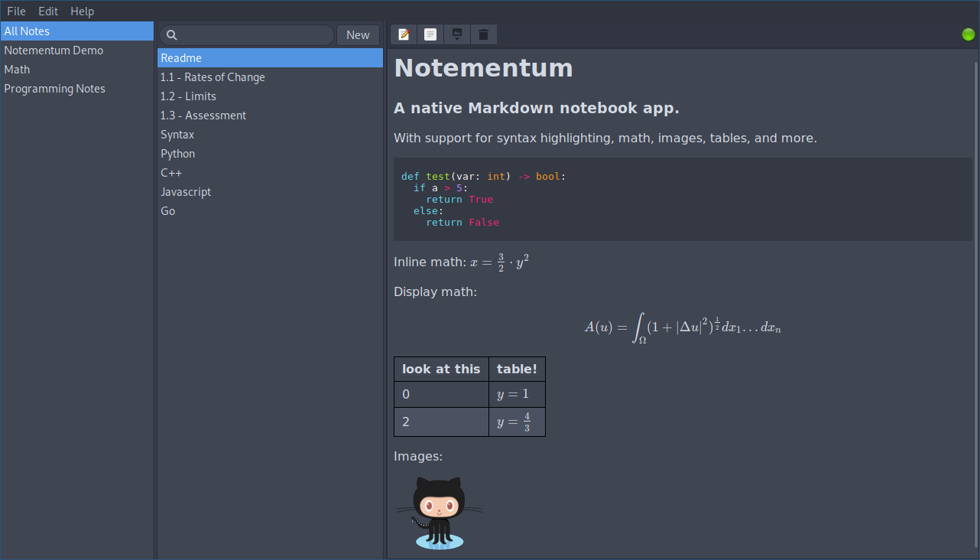Select the Math notebook
The image size is (980, 560).
click(18, 70)
